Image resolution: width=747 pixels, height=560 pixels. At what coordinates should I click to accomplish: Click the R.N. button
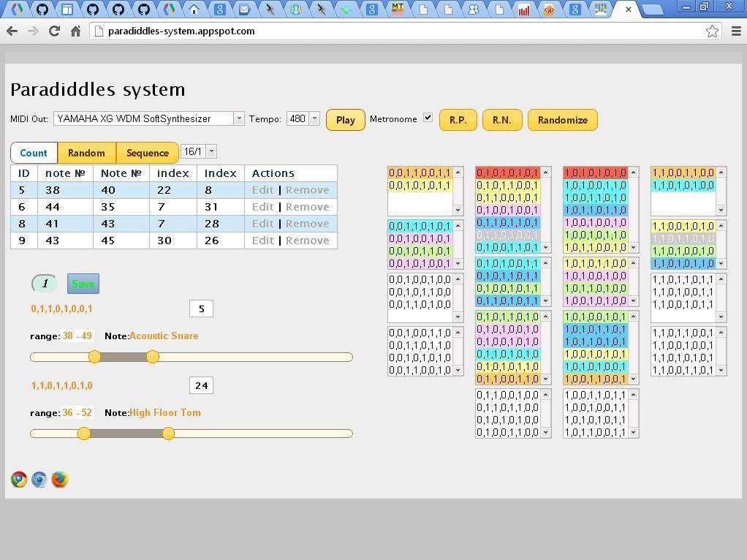[501, 120]
